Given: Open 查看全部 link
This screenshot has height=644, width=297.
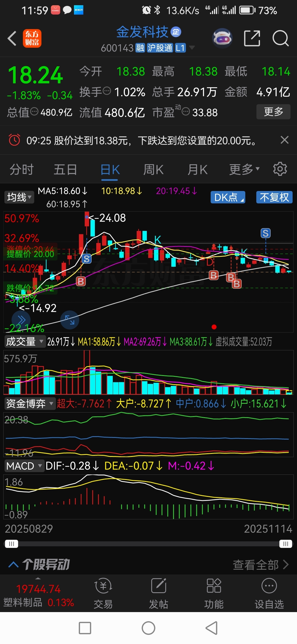Looking at the screenshot, I should click(x=261, y=565).
